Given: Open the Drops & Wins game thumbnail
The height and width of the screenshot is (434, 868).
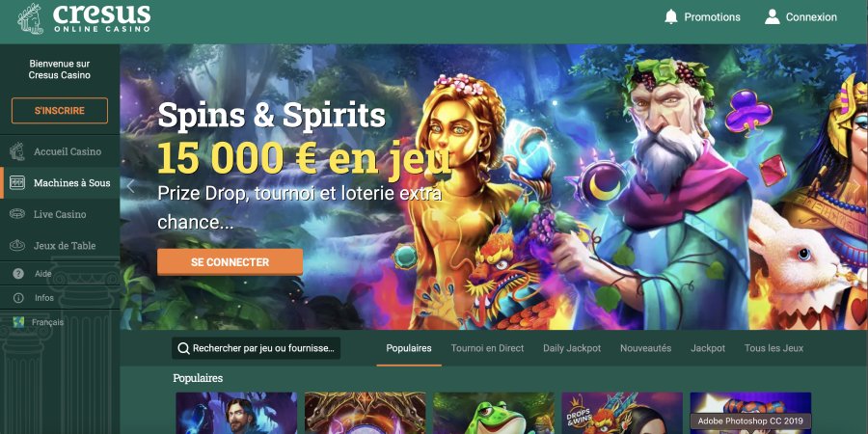Looking at the screenshot, I should (622, 413).
